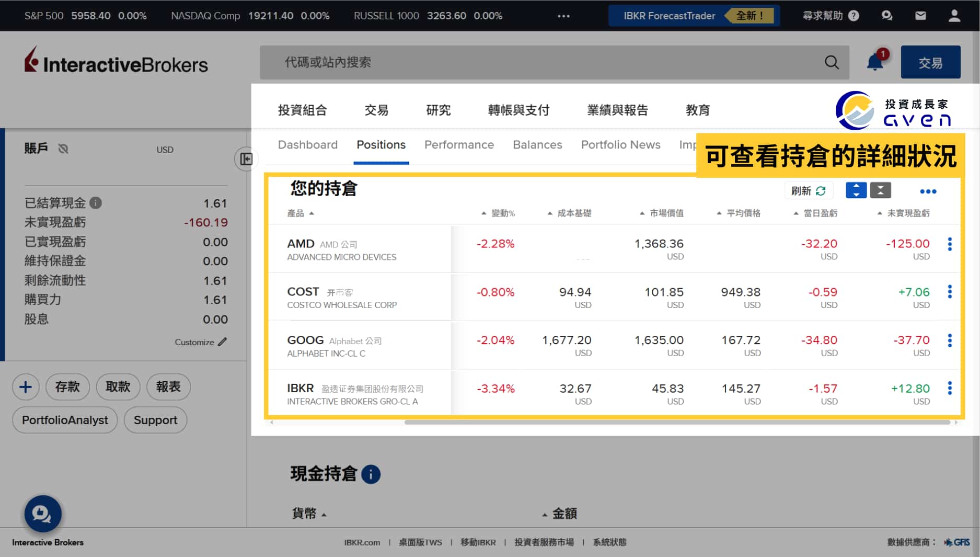Sort cash holdings by 貨幣
Image resolution: width=980 pixels, height=557 pixels.
point(309,514)
